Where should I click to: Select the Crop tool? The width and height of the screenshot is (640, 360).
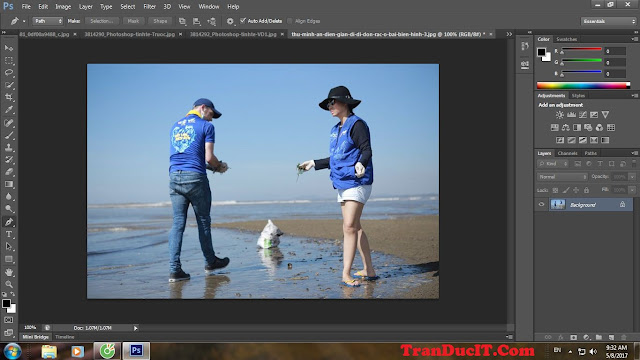tap(9, 97)
